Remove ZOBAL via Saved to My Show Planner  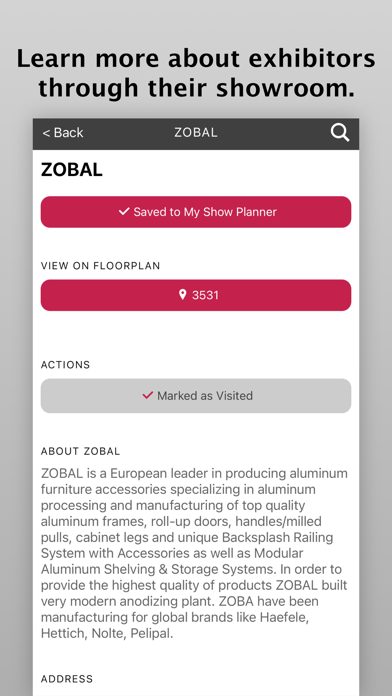click(x=196, y=212)
